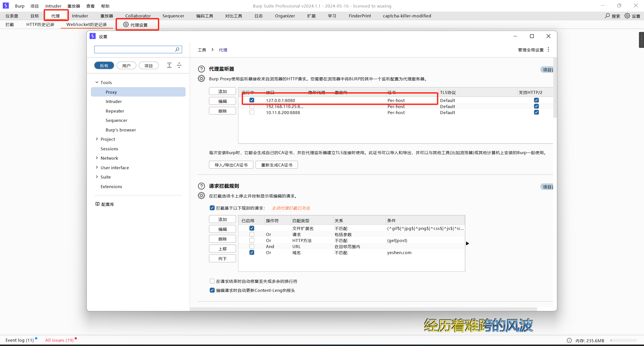Screen dimensions: 644x346
Task: Switch to HTTP历史记录 sub-tab
Action: click(40, 24)
